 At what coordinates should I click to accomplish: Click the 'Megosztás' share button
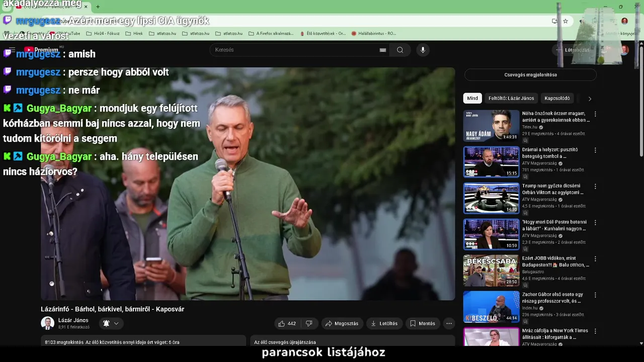(x=342, y=323)
